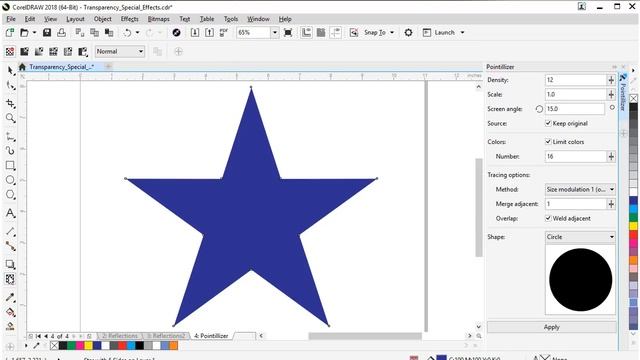Expand the Undo history dropdown arrow
Image resolution: width=640 pixels, height=360 pixels.
click(137, 33)
